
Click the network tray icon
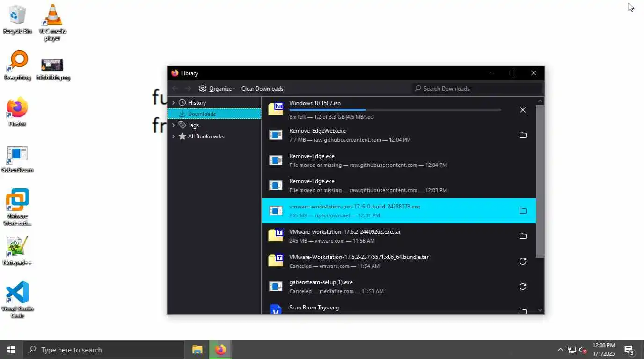click(x=572, y=350)
